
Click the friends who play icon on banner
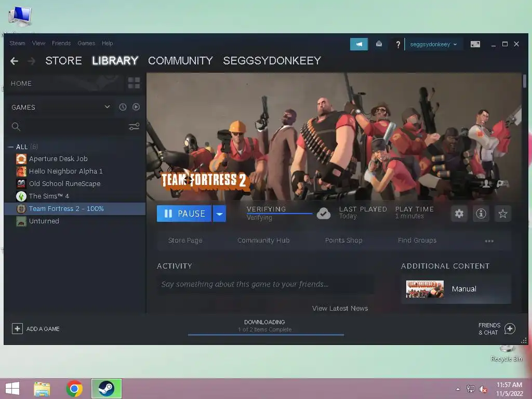[x=486, y=183]
